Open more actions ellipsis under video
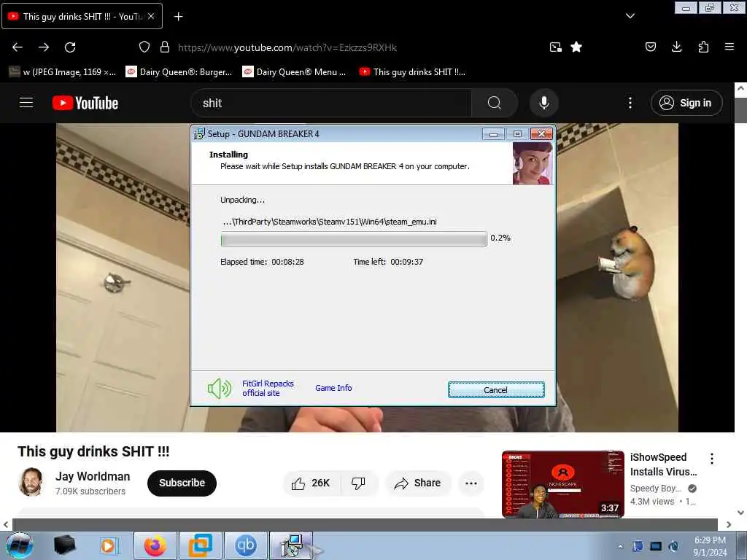Image resolution: width=747 pixels, height=560 pixels. (x=471, y=483)
